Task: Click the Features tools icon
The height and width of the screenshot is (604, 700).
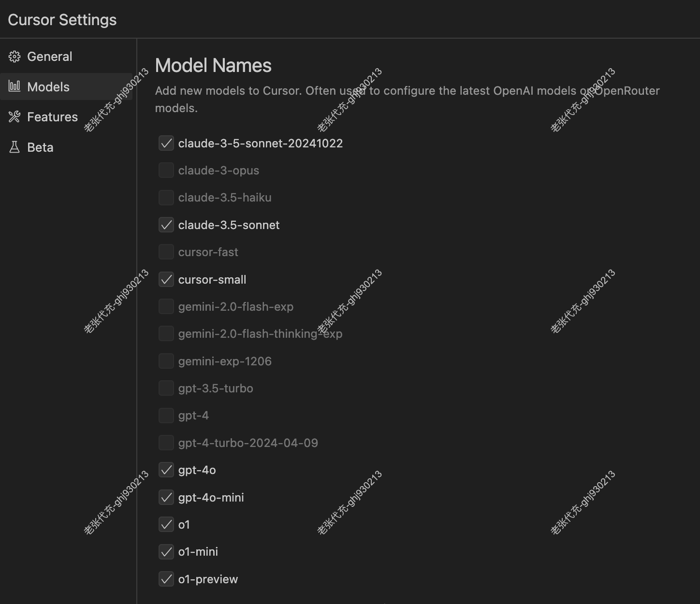Action: pyautogui.click(x=15, y=116)
